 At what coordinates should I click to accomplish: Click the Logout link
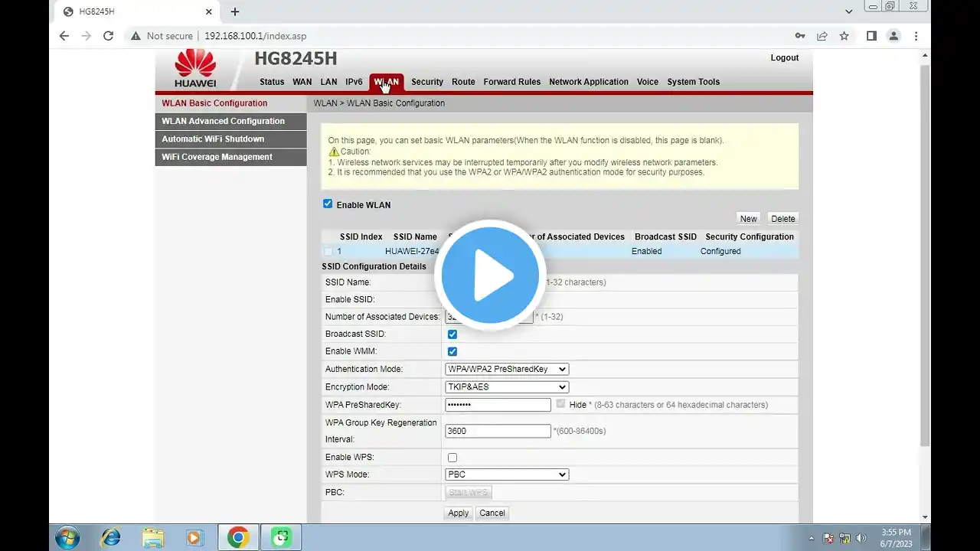pyautogui.click(x=785, y=58)
